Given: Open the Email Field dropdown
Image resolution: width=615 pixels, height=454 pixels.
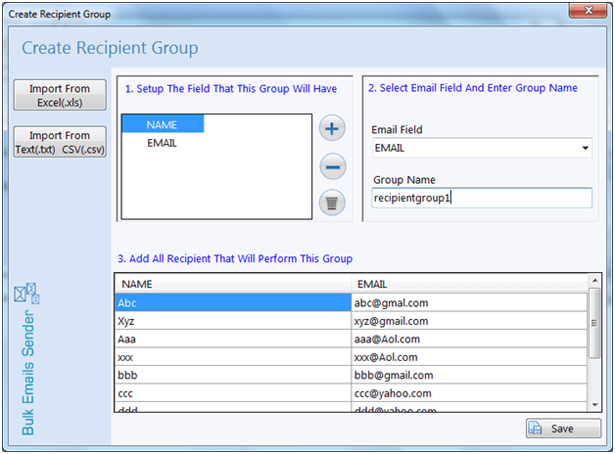Looking at the screenshot, I should click(x=482, y=148).
